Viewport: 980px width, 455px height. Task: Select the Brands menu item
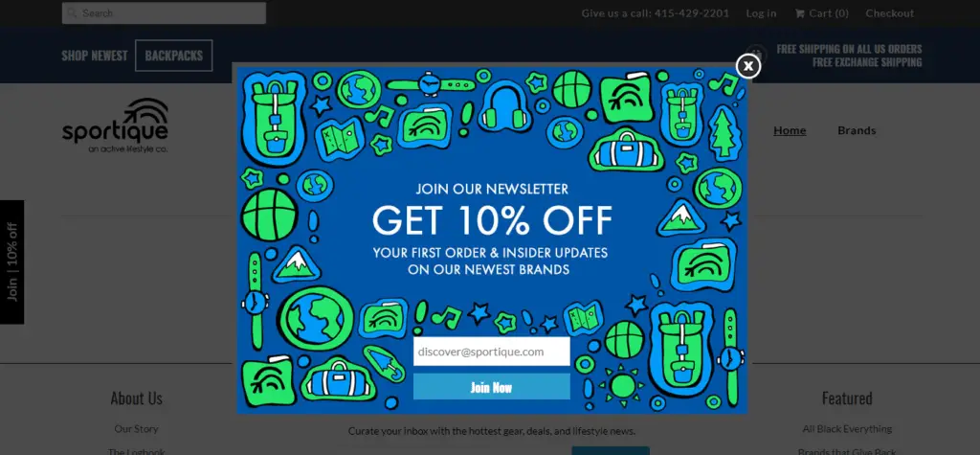(x=857, y=130)
